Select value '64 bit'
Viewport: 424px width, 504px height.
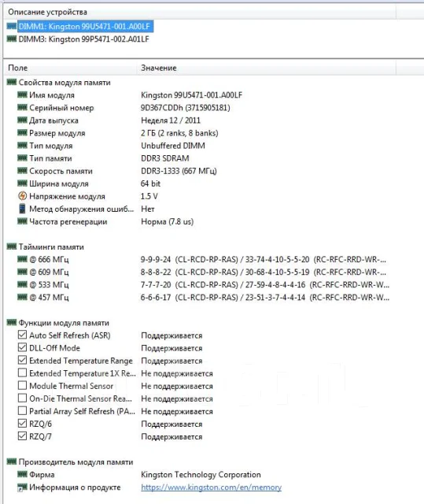click(x=150, y=183)
